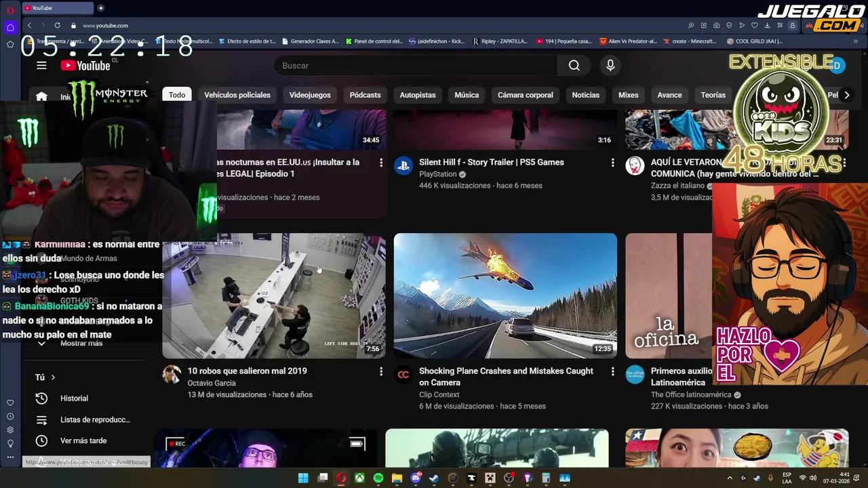Go to Inicio via sidebar home icon

(x=41, y=96)
